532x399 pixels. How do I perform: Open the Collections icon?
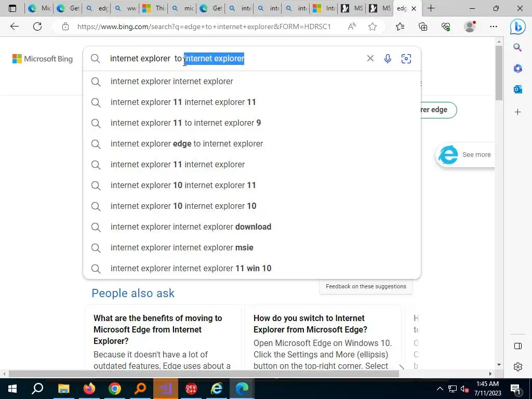click(423, 26)
